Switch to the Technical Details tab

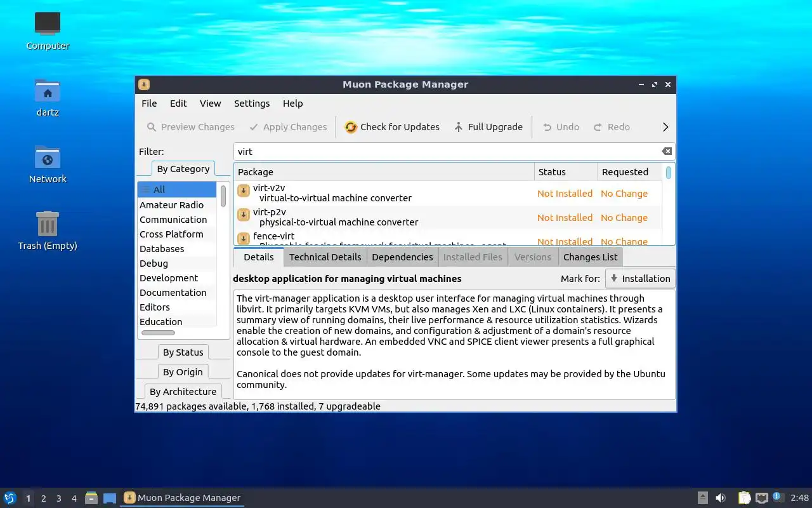click(x=325, y=257)
